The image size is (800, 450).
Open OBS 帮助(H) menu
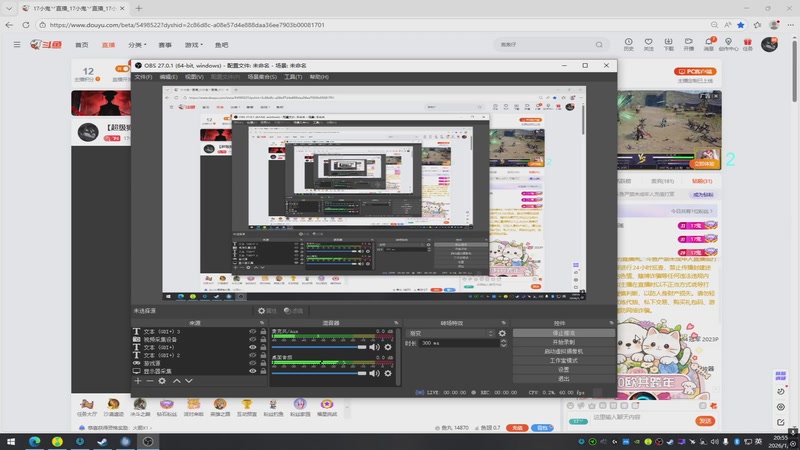point(319,77)
